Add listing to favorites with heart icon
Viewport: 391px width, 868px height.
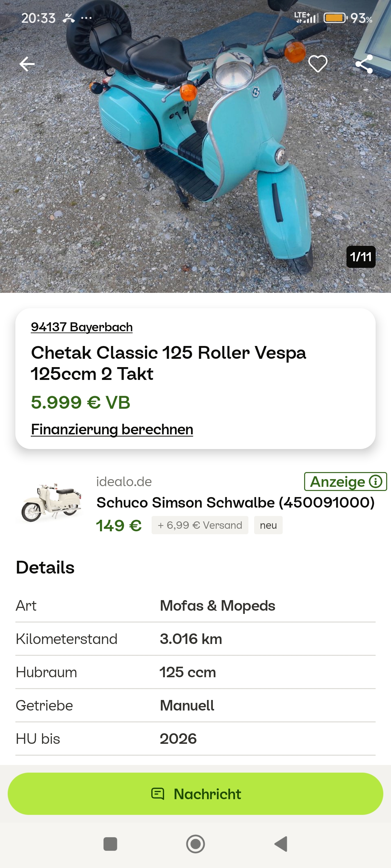tap(318, 64)
